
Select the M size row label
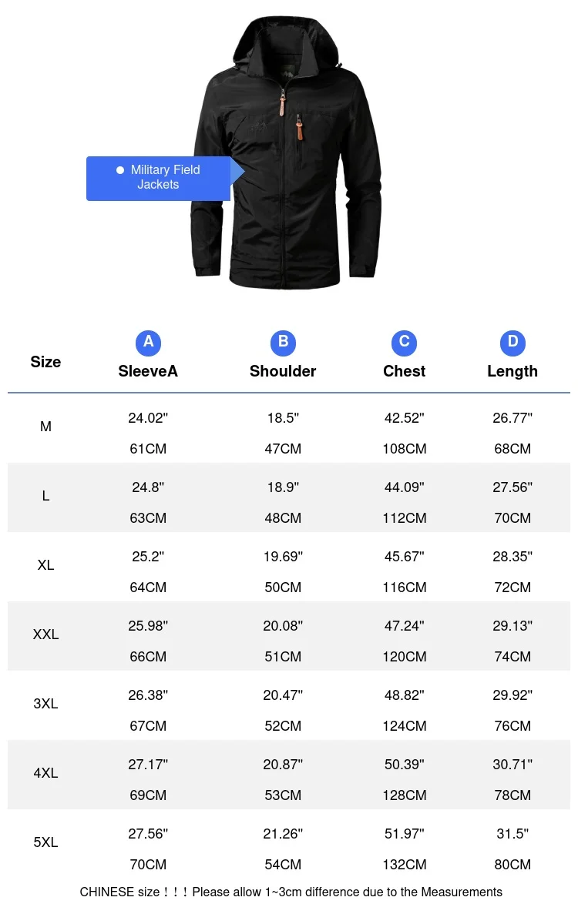click(x=45, y=427)
